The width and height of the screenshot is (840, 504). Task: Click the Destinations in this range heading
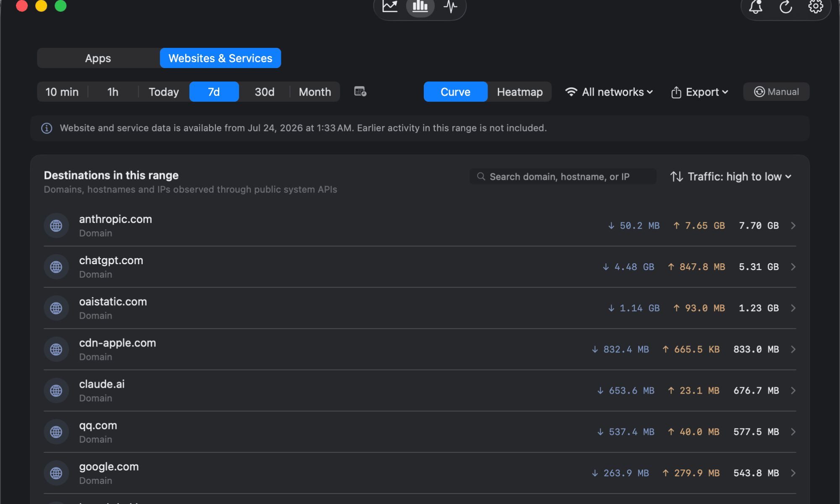(x=111, y=175)
